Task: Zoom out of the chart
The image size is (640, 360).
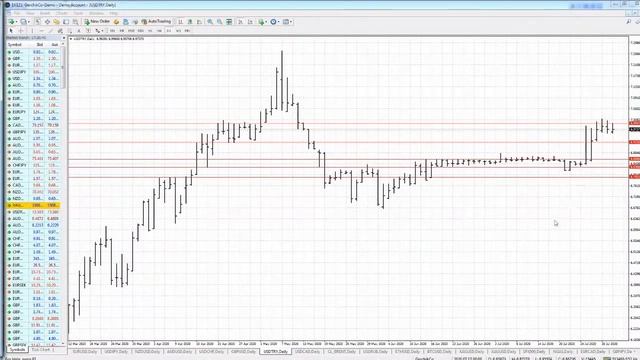Action: 220,22
